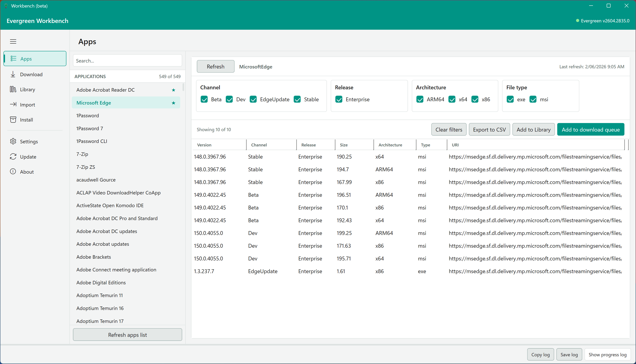Click the About info icon
The width and height of the screenshot is (636, 364).
[x=13, y=171]
